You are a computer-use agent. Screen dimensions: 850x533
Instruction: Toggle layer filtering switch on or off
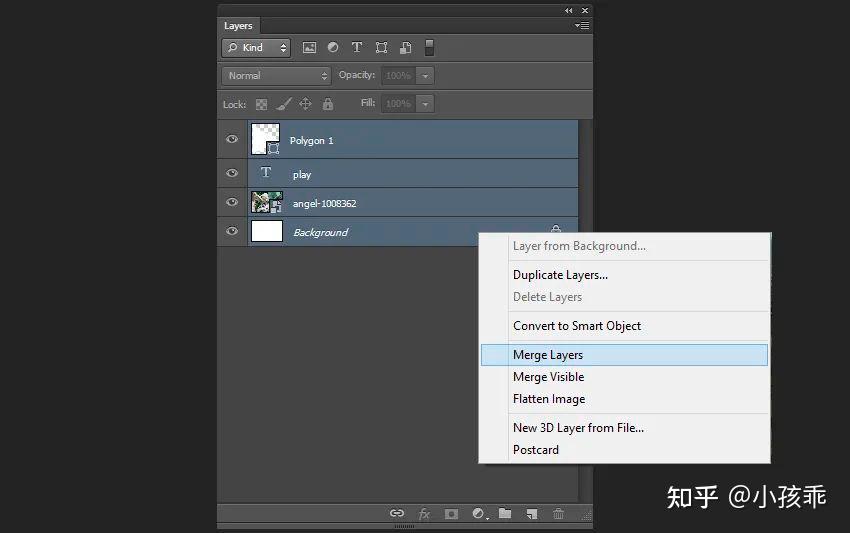pos(429,48)
